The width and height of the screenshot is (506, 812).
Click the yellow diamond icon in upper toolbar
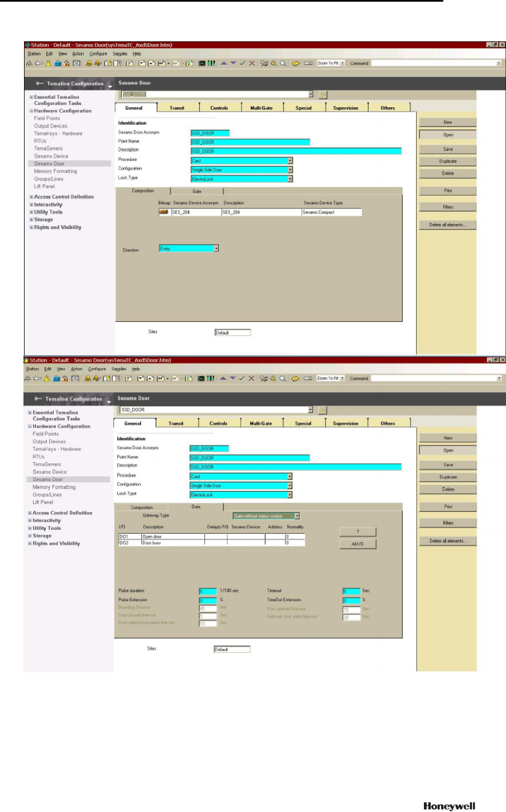click(x=296, y=63)
